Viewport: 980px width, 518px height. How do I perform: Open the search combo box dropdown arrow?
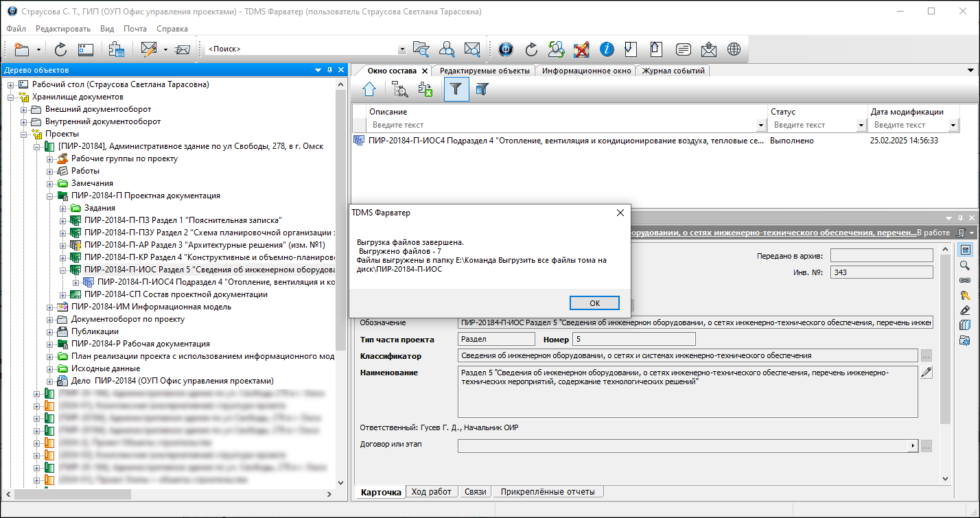tap(402, 49)
